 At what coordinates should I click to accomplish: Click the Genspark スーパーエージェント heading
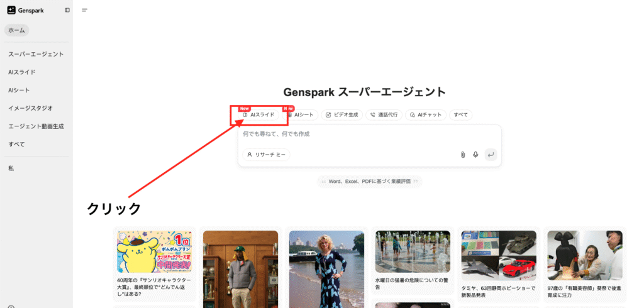pyautogui.click(x=364, y=92)
